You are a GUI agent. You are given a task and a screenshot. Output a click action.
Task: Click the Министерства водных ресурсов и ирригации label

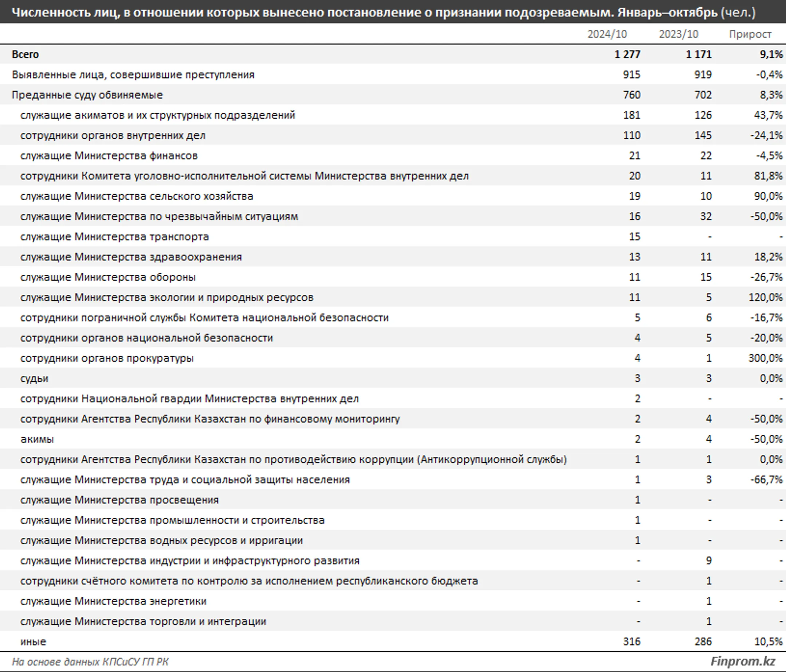(x=162, y=541)
